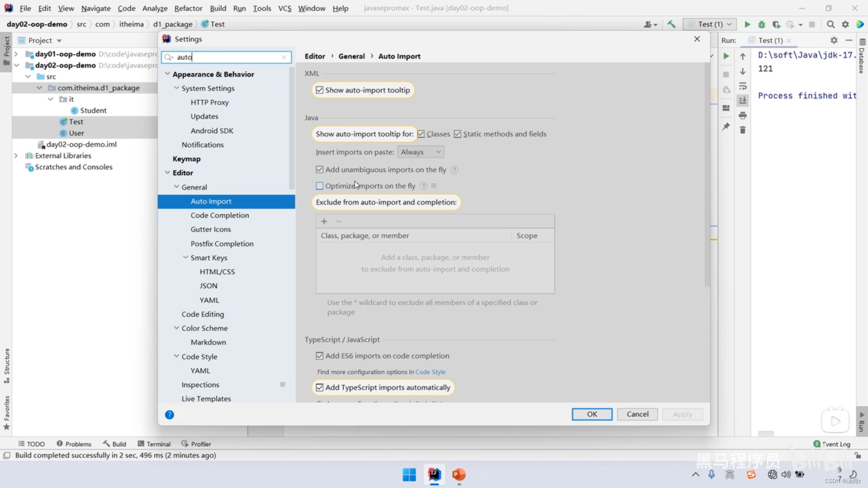
Task: Toggle Static methods and fields checkbox
Action: (458, 134)
